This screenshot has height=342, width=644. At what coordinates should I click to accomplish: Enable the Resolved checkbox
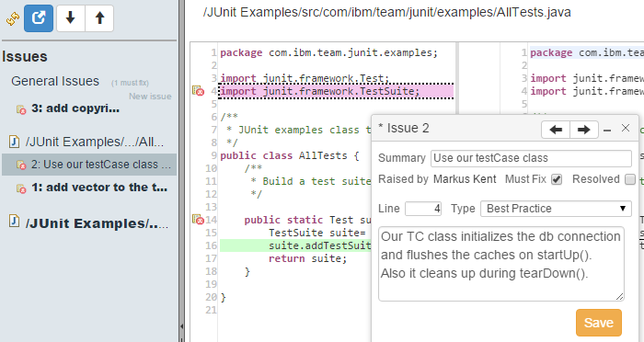point(629,179)
